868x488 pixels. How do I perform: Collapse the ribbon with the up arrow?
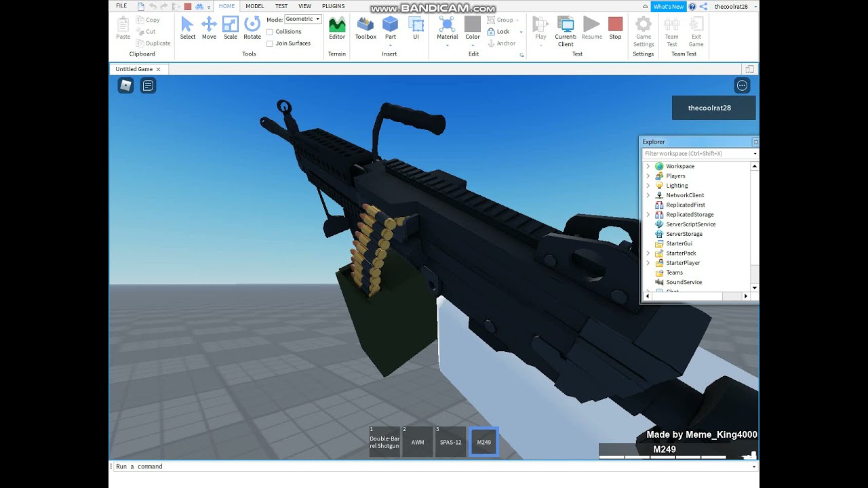(x=645, y=6)
